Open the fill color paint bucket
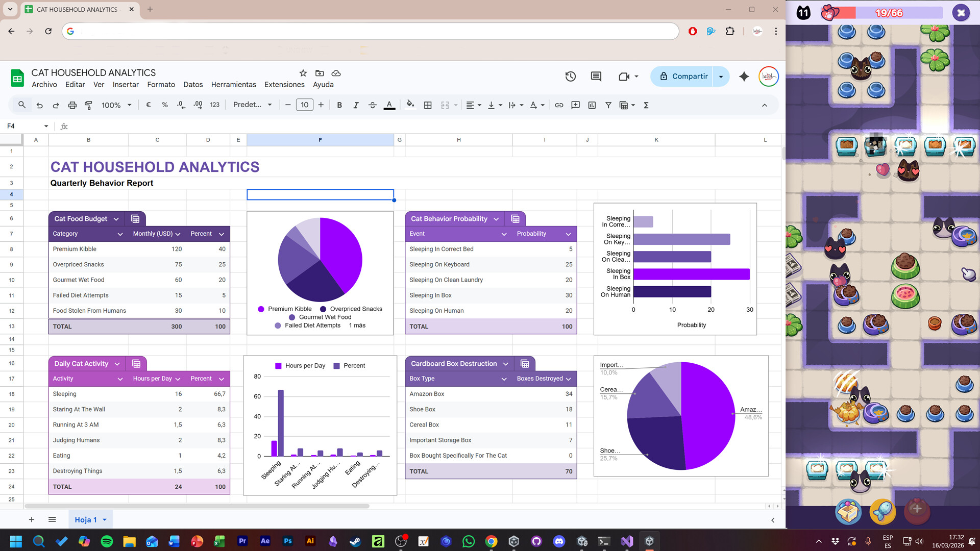 coord(410,105)
